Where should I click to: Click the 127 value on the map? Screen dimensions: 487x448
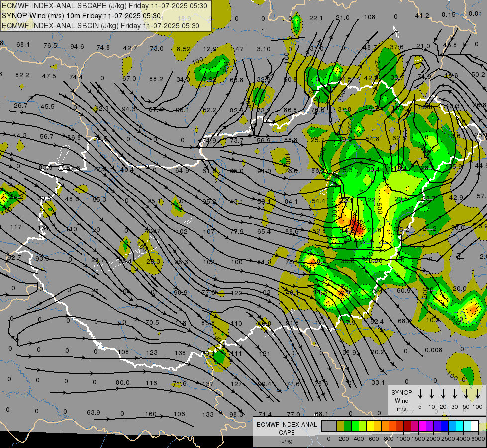click(x=236, y=384)
